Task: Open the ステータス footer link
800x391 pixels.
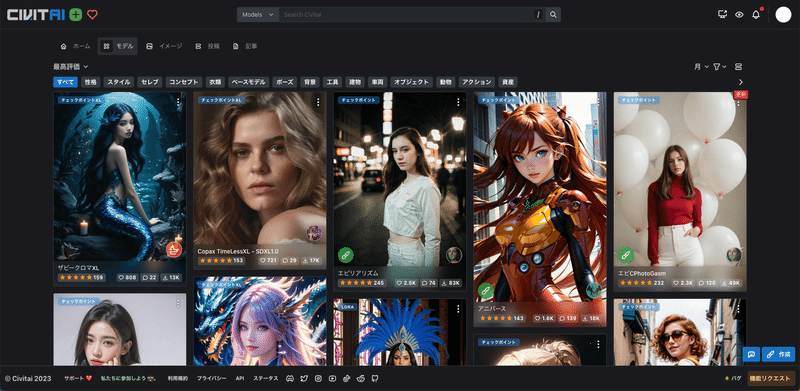Action: pos(266,379)
